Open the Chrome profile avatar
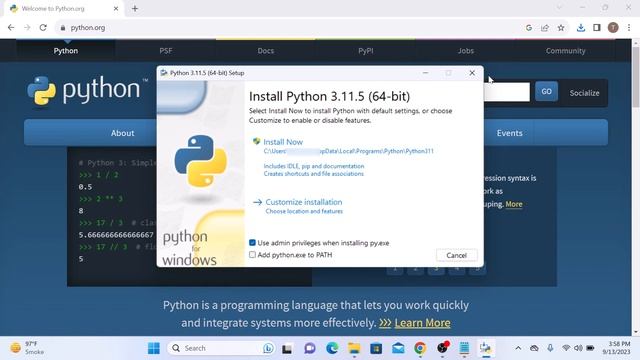The height and width of the screenshot is (360, 640). 613,28
